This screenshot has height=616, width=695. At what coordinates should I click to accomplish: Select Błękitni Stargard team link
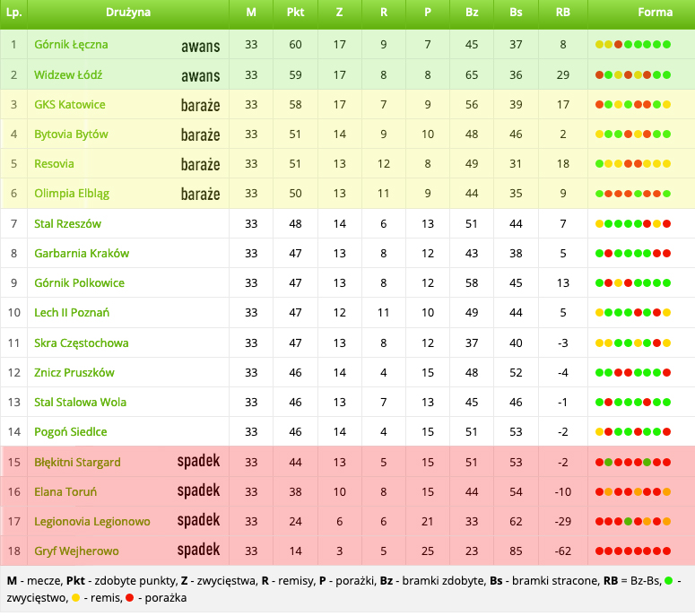click(x=77, y=463)
